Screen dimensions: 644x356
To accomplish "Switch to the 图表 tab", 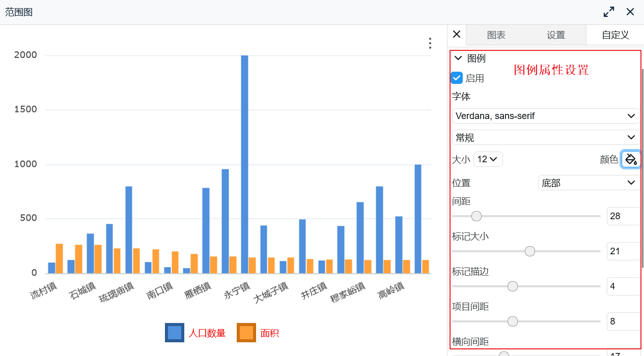I will tap(496, 35).
